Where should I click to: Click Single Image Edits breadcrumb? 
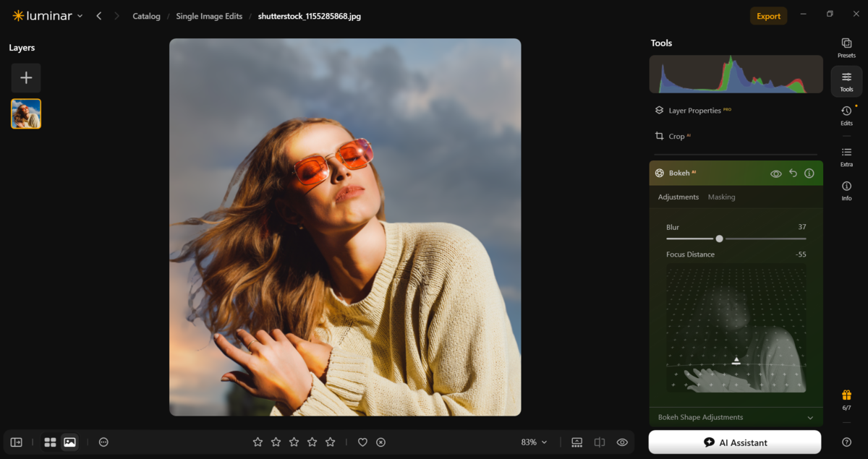[209, 16]
